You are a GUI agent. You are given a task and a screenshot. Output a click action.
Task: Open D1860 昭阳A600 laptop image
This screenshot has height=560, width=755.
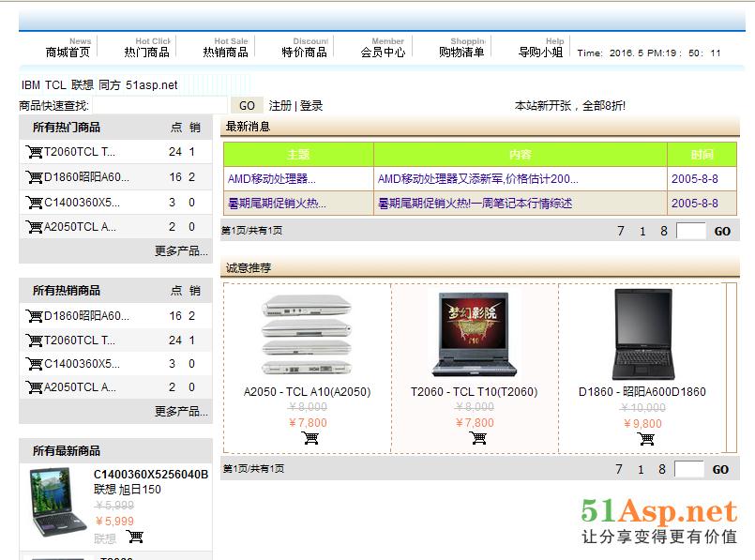pos(642,334)
